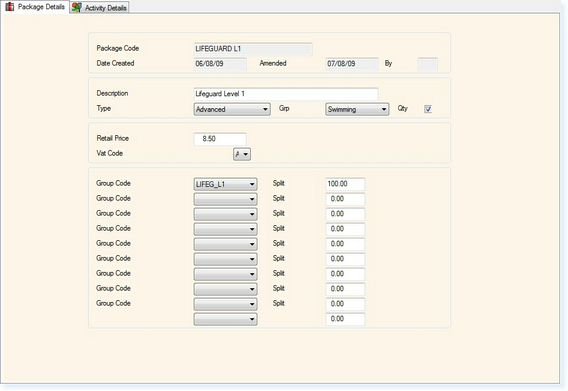Click the Split field showing 100.00
The image size is (568, 391).
click(x=345, y=184)
